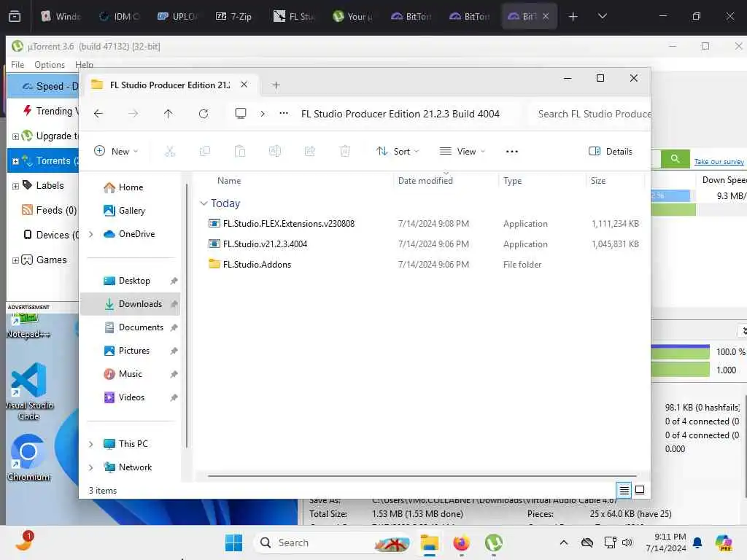Screen dimensions: 747x560
Task: Expand the OneDrive tree node
Action: pyautogui.click(x=91, y=234)
